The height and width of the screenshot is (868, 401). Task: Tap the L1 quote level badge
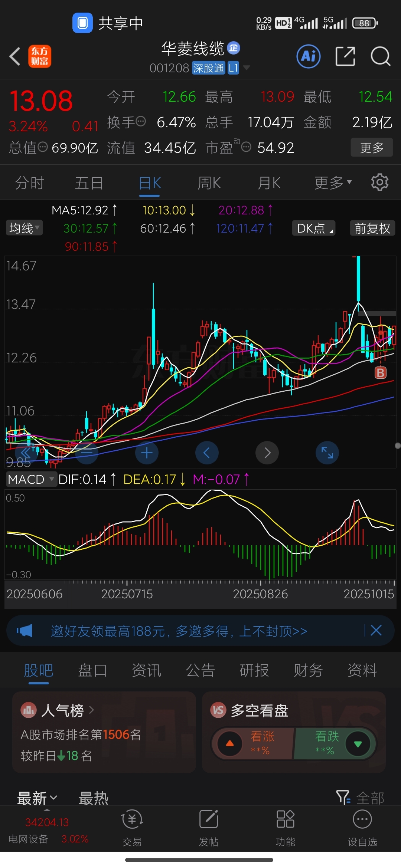233,68
